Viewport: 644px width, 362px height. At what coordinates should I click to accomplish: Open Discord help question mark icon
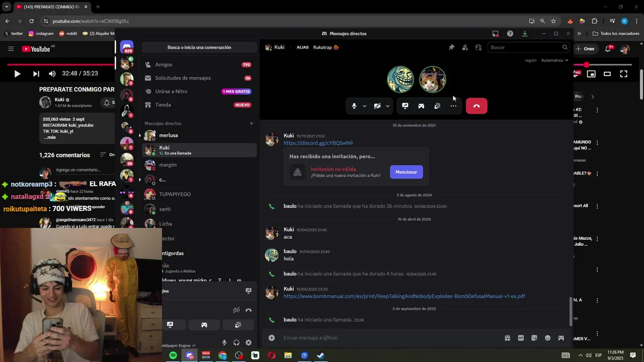pyautogui.click(x=510, y=34)
